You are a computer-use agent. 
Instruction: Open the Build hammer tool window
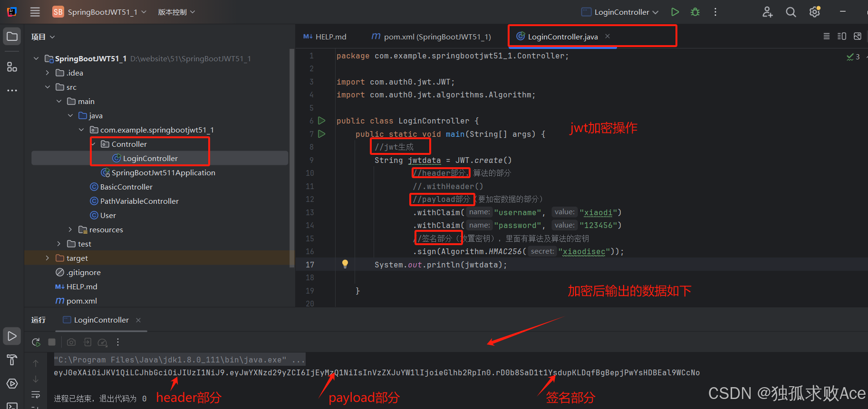(x=12, y=360)
